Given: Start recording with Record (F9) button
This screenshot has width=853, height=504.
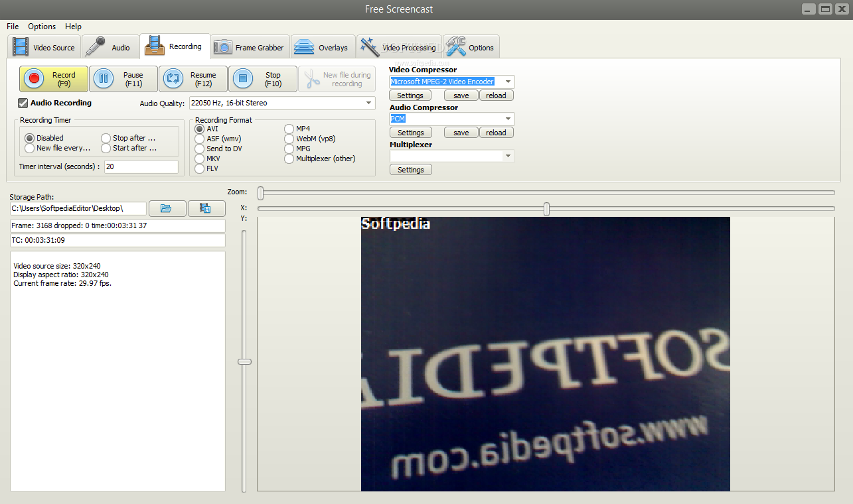Looking at the screenshot, I should pyautogui.click(x=54, y=79).
